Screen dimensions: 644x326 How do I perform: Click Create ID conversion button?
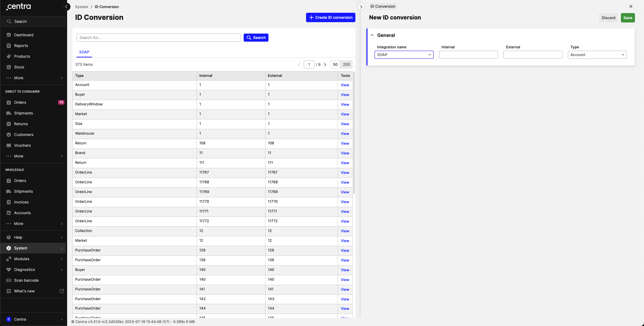(331, 17)
